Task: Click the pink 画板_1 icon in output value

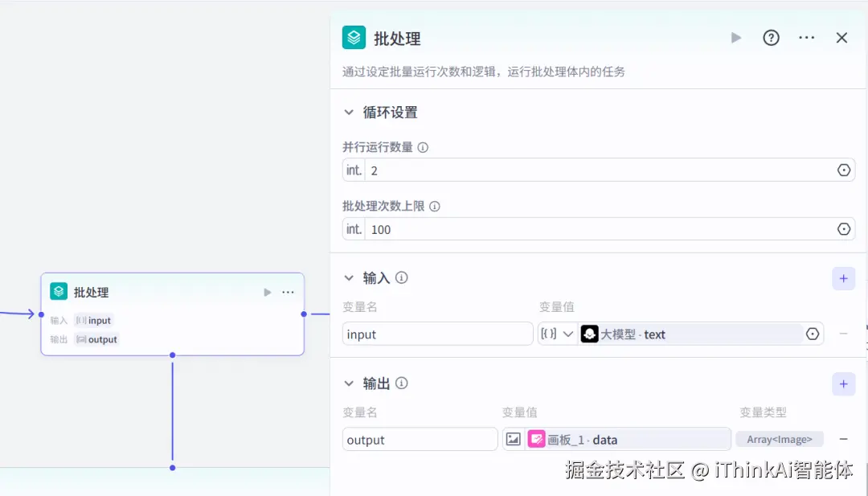Action: coord(538,439)
